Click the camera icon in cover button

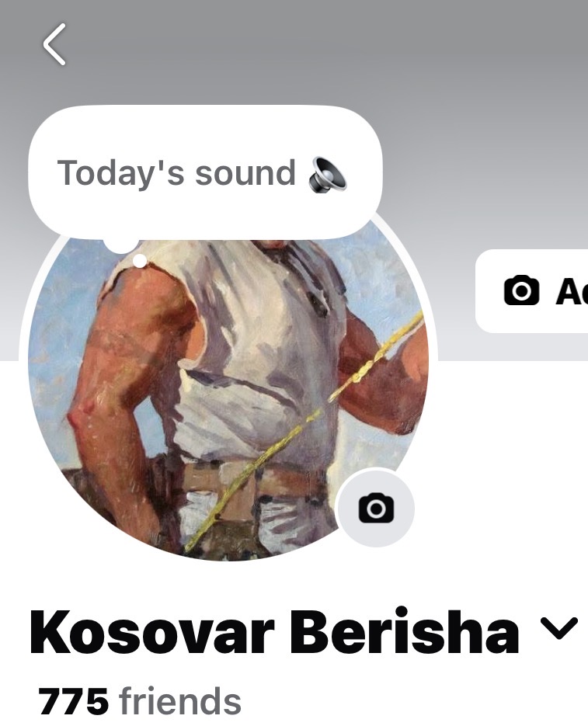tap(521, 290)
